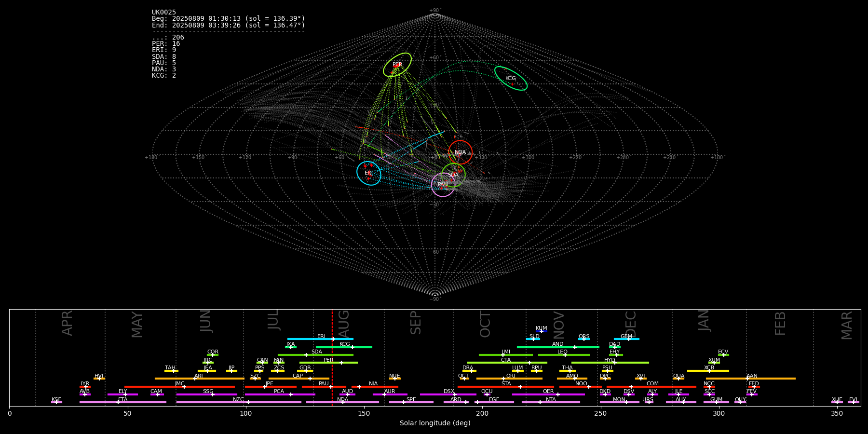Click the QUA shower label in the timeline
This screenshot has width=868, height=434.
click(x=679, y=376)
